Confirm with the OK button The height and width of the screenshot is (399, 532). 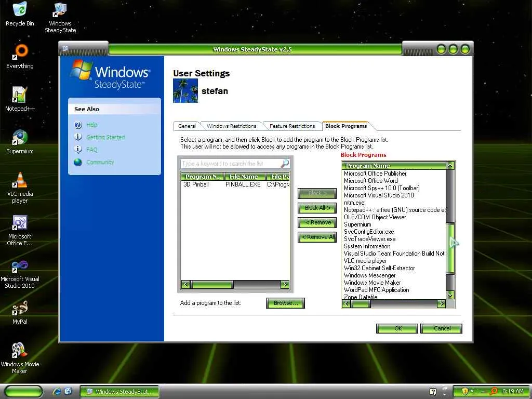click(397, 328)
